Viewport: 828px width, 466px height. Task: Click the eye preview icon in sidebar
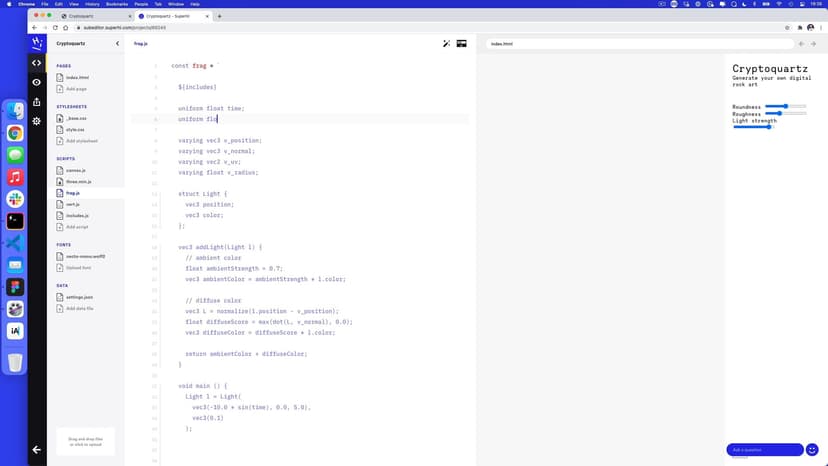pyautogui.click(x=37, y=82)
